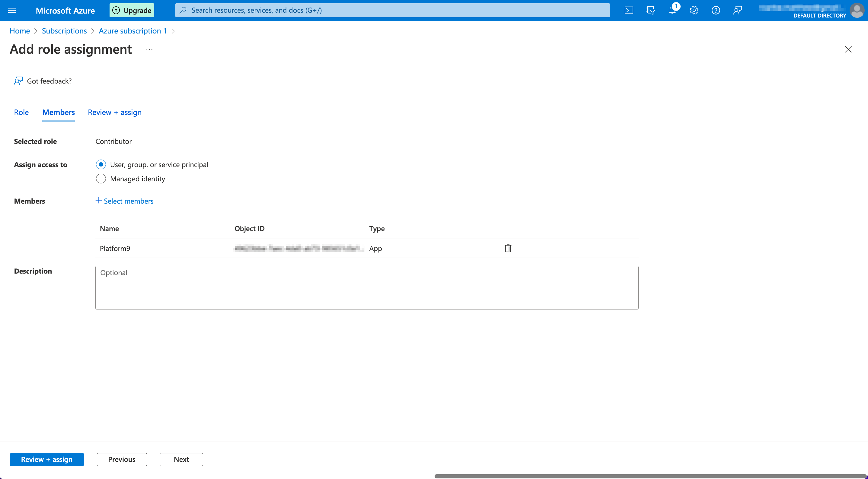Switch to Review + assign tab
The width and height of the screenshot is (868, 479).
pyautogui.click(x=115, y=112)
